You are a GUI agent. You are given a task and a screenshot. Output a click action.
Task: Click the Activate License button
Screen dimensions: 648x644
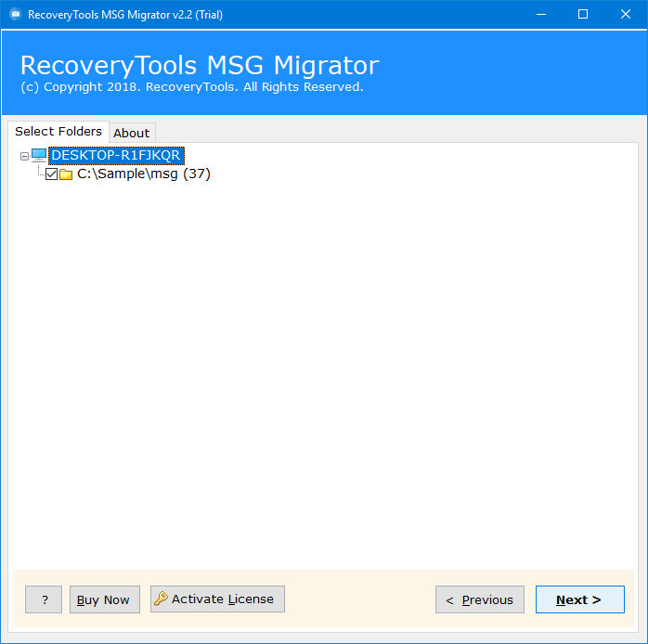click(217, 599)
